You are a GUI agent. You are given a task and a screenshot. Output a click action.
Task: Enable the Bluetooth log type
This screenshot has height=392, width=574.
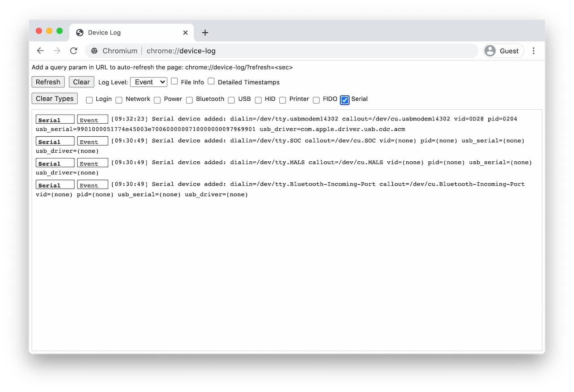189,100
